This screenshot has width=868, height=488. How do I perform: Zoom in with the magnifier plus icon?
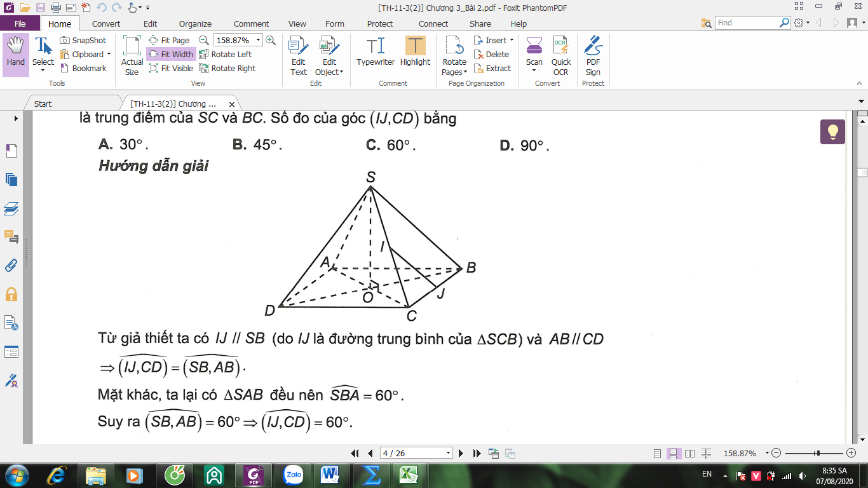(x=271, y=40)
